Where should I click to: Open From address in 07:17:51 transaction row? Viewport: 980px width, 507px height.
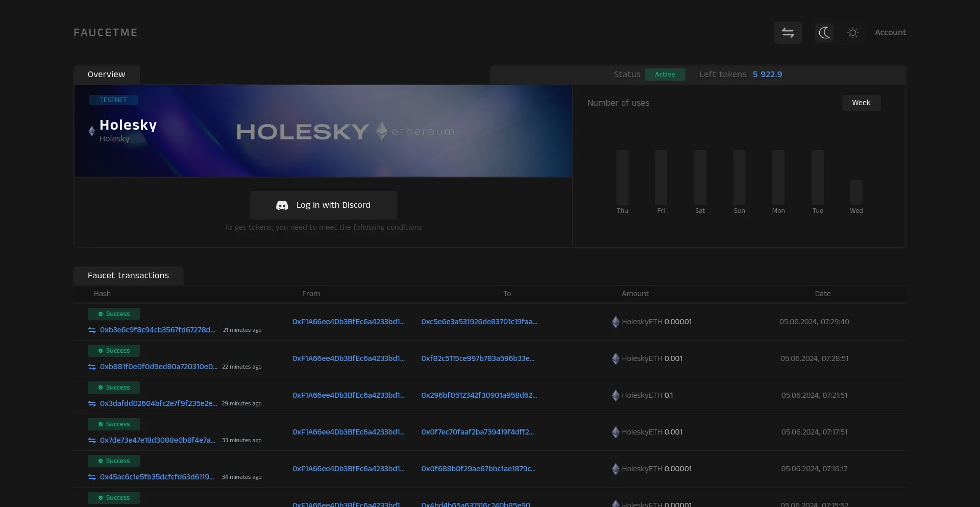point(349,432)
